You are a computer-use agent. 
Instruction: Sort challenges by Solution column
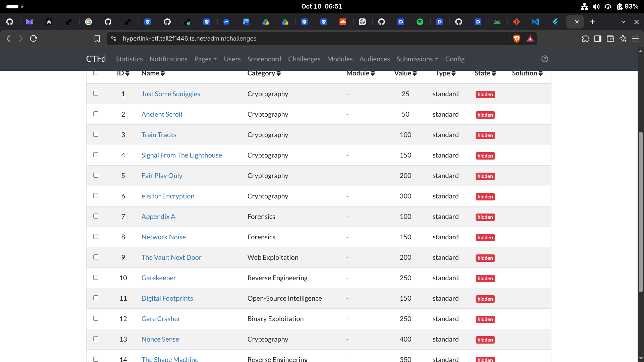coord(527,73)
